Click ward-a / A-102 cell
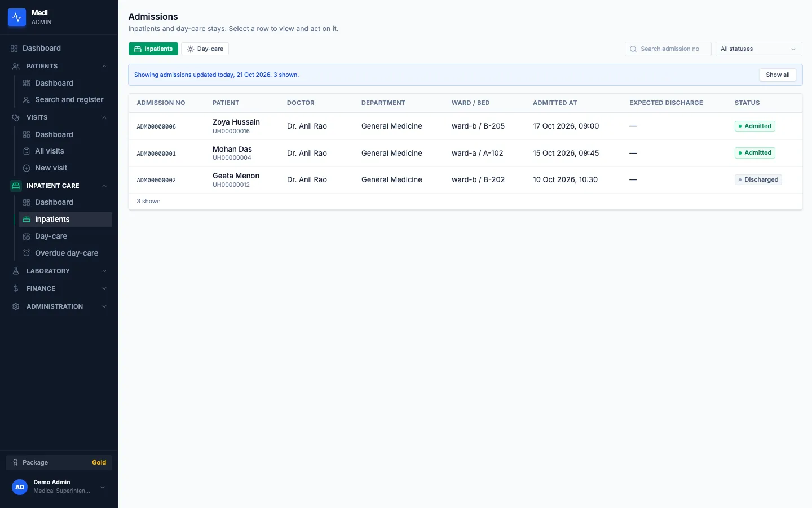This screenshot has width=812, height=508. (478, 154)
